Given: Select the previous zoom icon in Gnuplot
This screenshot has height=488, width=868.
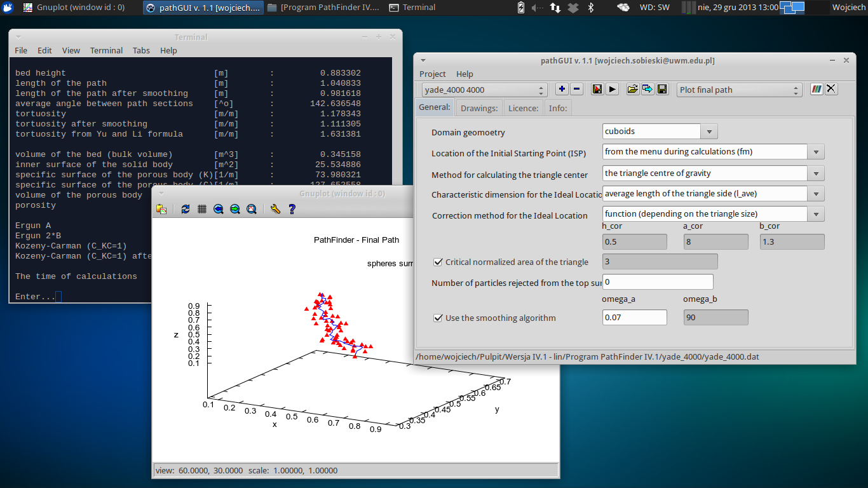Looking at the screenshot, I should (219, 209).
